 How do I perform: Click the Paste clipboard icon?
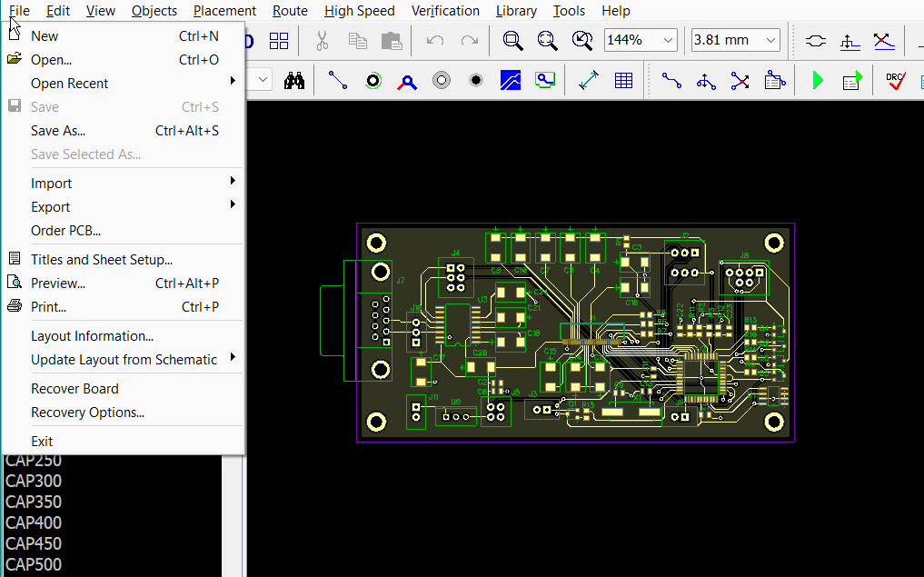(x=392, y=41)
